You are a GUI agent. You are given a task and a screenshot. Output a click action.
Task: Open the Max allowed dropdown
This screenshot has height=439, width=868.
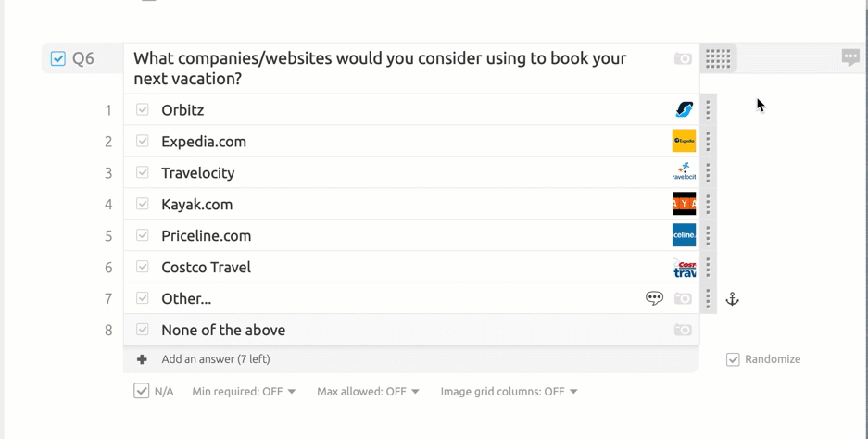pyautogui.click(x=368, y=392)
